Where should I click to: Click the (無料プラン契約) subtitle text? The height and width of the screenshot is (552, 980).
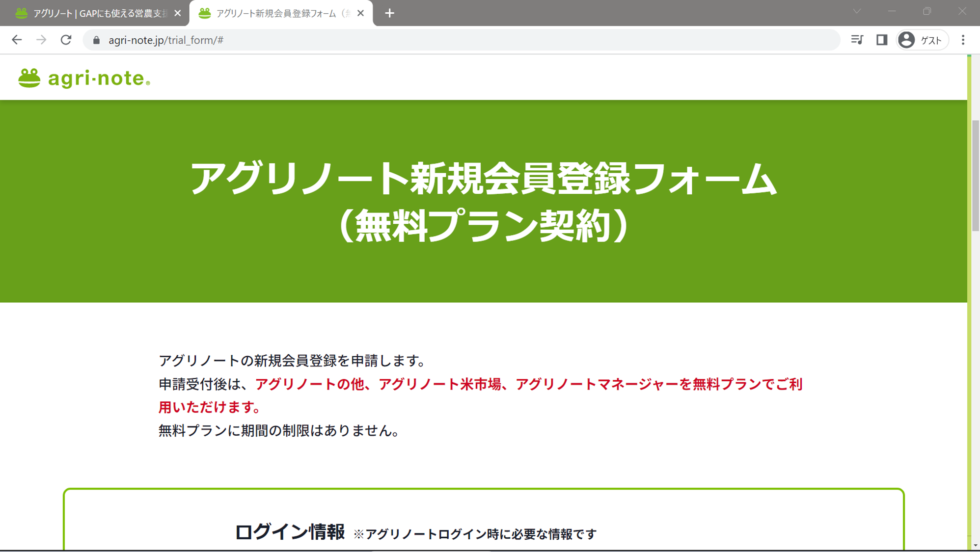click(484, 226)
